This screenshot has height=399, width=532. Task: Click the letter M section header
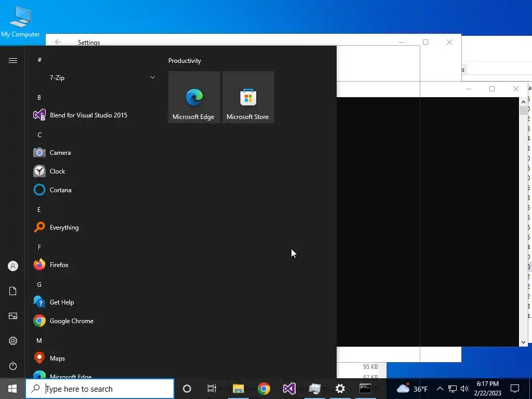coord(39,341)
